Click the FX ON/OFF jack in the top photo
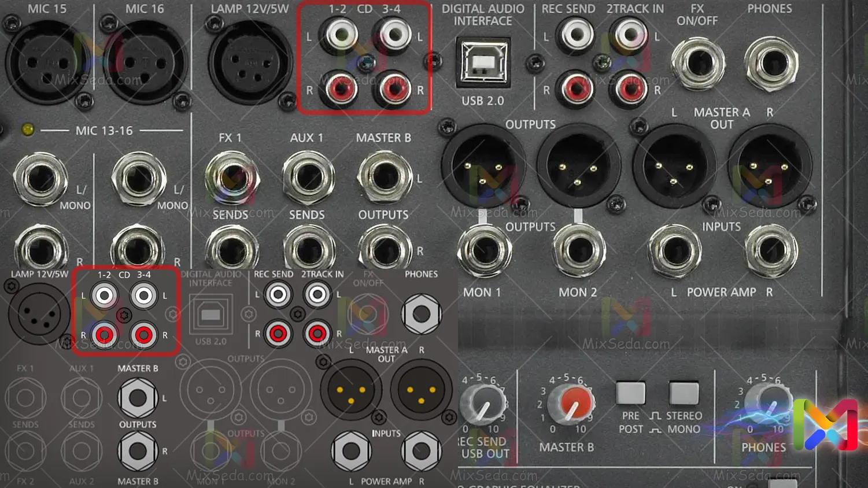The image size is (868, 488). (698, 64)
